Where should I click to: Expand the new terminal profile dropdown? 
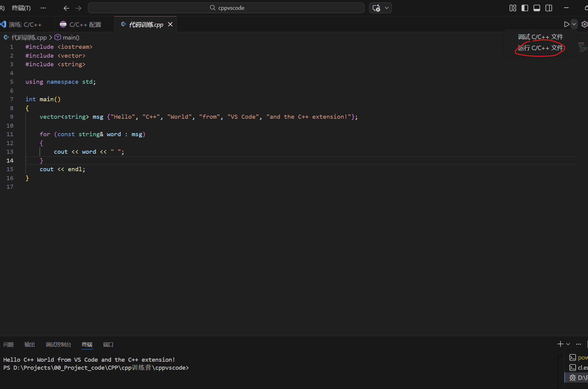pos(568,344)
